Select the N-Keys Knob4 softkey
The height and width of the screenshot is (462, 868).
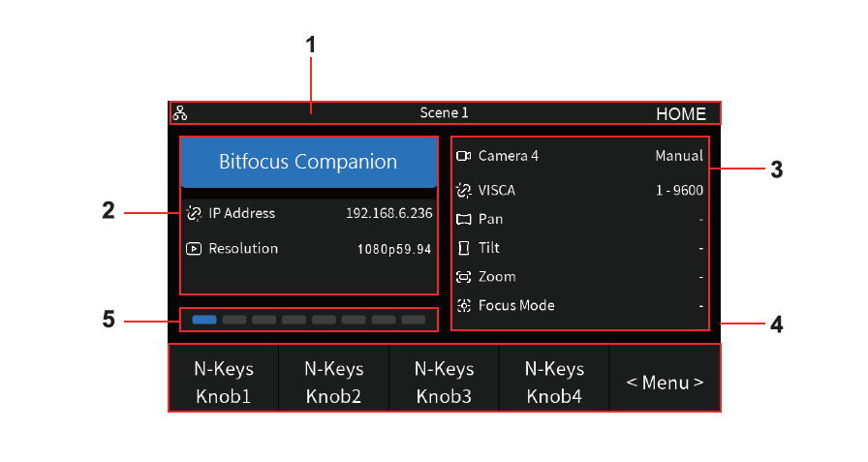pos(554,383)
